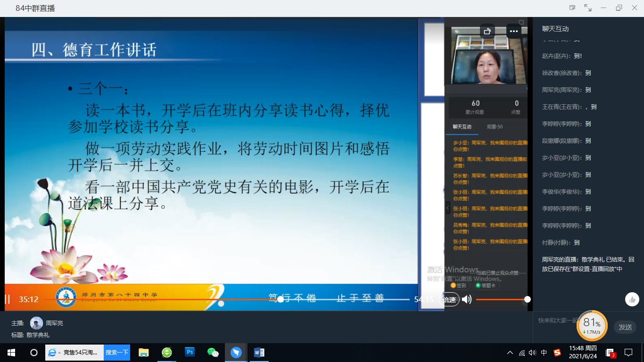
Task: Click the volume slider handle
Action: coord(528,299)
